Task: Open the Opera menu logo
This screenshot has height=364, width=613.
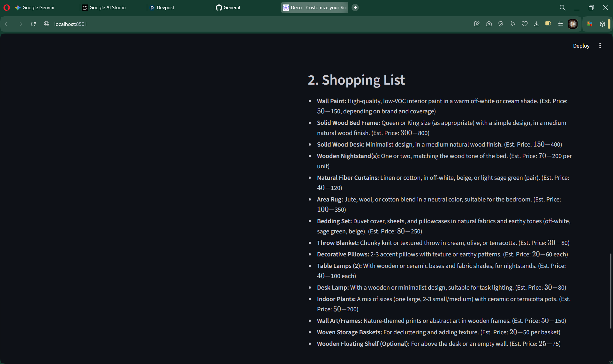Action: click(x=6, y=7)
